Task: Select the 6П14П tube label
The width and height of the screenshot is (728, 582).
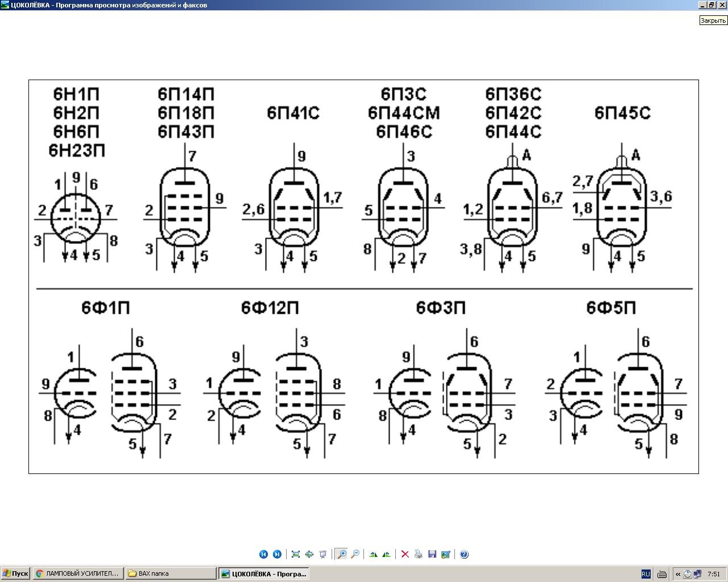Action: [x=186, y=94]
